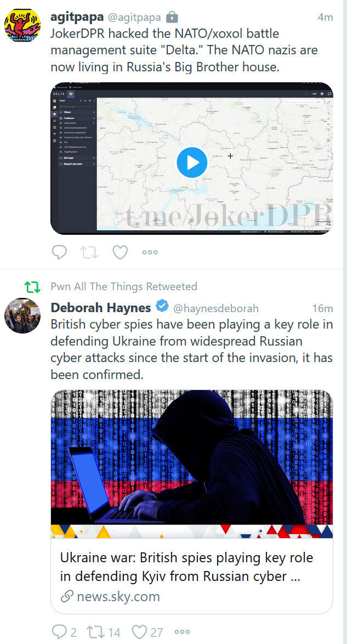Viewport: 347px width, 644px height.
Task: Open the 16m timestamp of Deborah's tweet
Action: [x=322, y=308]
